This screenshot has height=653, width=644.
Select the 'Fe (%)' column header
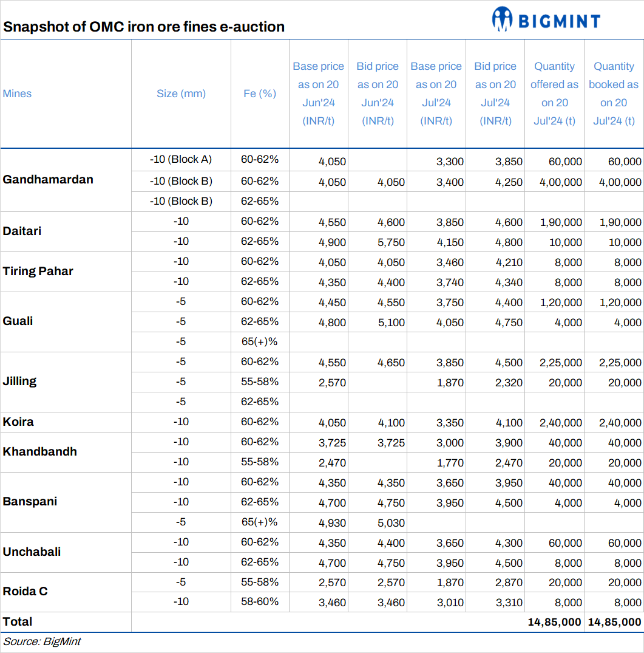pyautogui.click(x=260, y=94)
